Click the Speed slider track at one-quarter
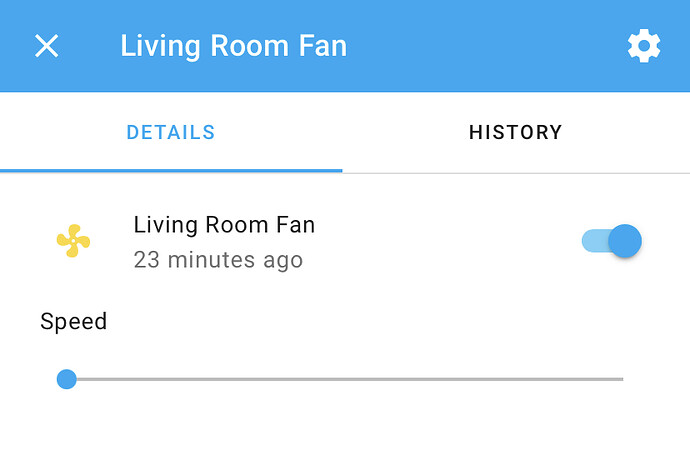Image resolution: width=690 pixels, height=461 pixels. tap(206, 379)
